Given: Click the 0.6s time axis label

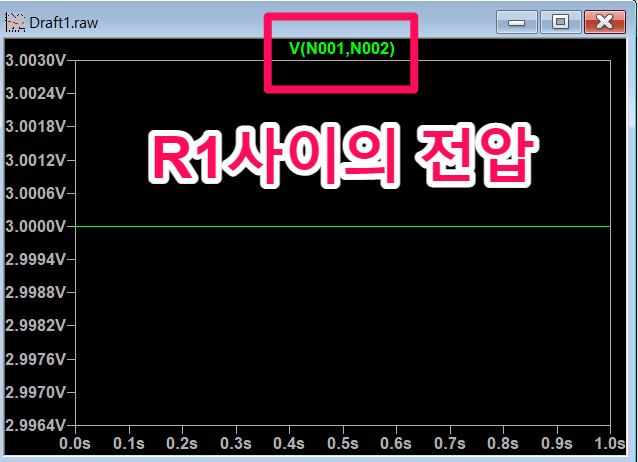Looking at the screenshot, I should click(396, 443).
